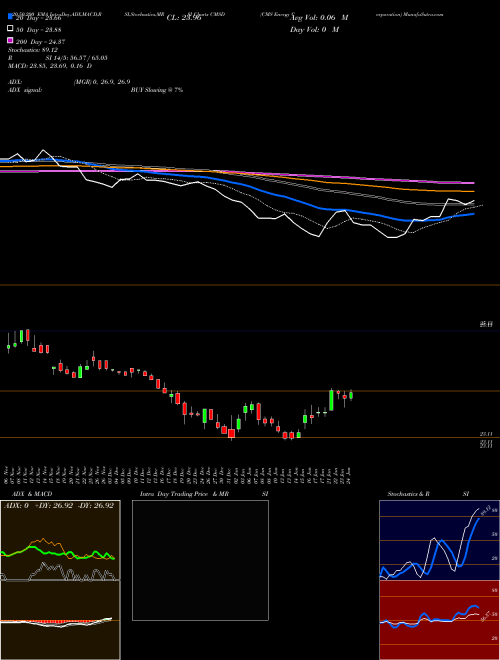Click the 89.12 Stochastics end value
Image resolution: width=500 pixels, height=660 pixels.
point(484,510)
